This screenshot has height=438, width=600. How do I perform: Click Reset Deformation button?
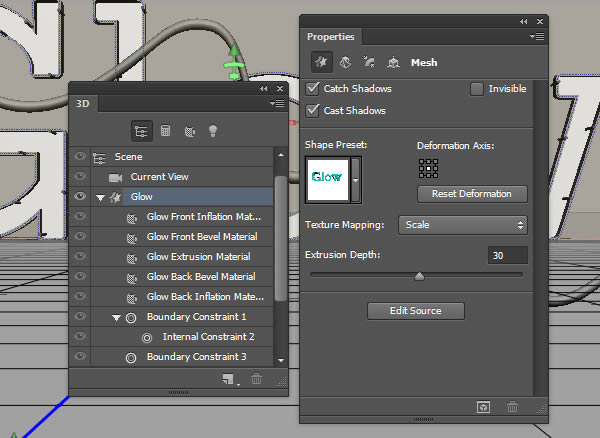[x=472, y=194]
